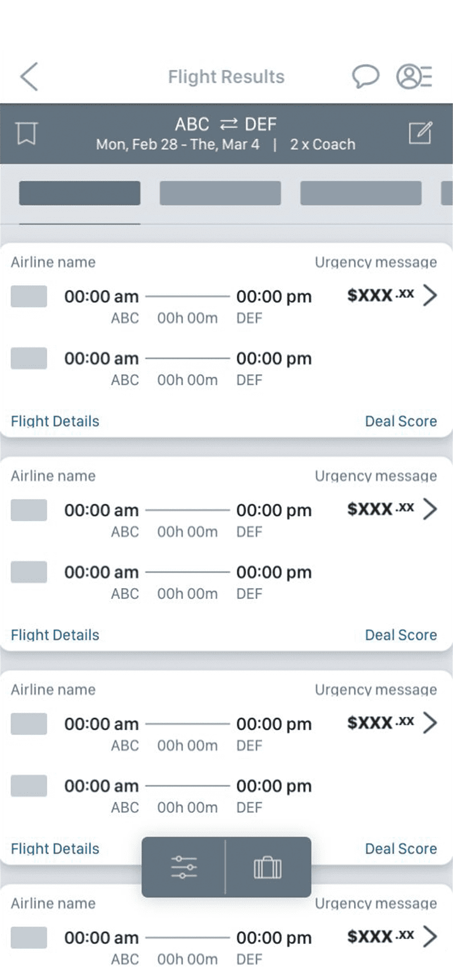Screen dimensions: 453x980
Task: Expand the second flight's price chevron
Action: coord(429,509)
